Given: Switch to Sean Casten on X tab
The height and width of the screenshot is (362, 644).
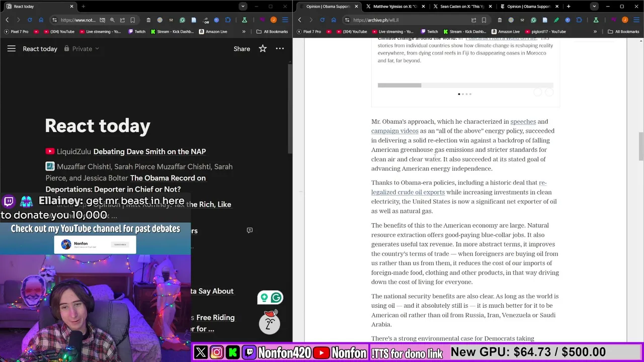Looking at the screenshot, I should point(462,7).
